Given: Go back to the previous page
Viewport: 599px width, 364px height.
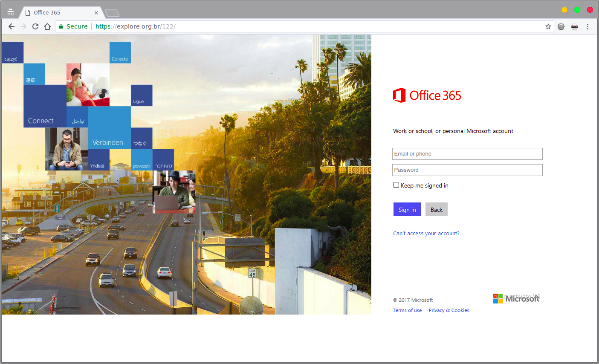Looking at the screenshot, I should (x=12, y=26).
